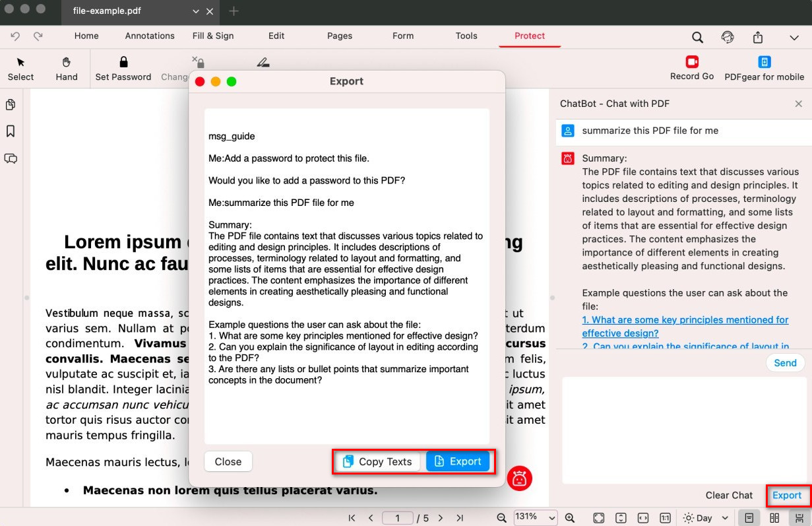This screenshot has height=526, width=812.
Task: Click the Clear Chat button
Action: (x=729, y=495)
